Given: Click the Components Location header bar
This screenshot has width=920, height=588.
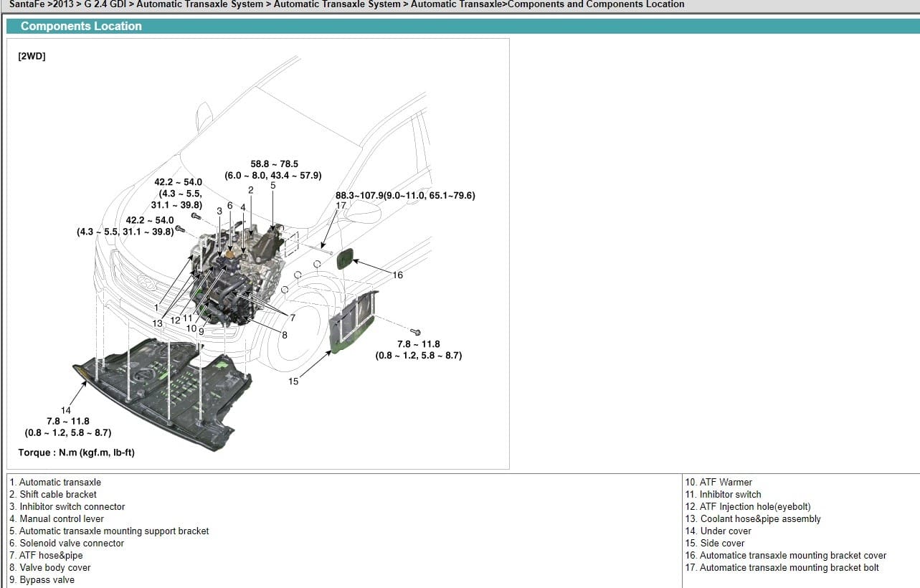Looking at the screenshot, I should 463,26.
